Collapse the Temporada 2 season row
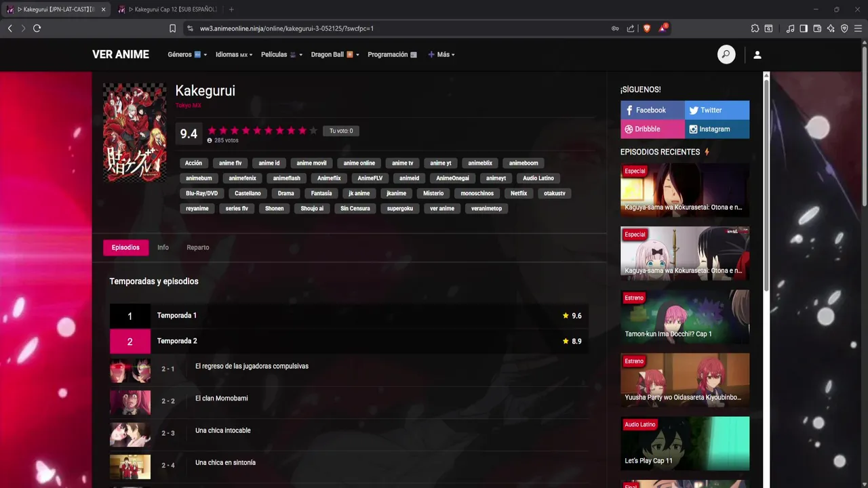The image size is (868, 488). pyautogui.click(x=349, y=341)
